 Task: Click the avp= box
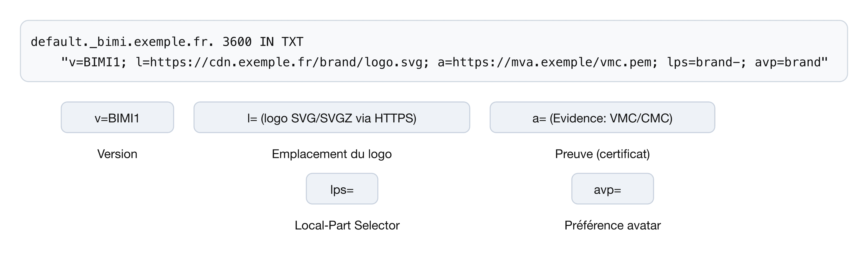pyautogui.click(x=612, y=189)
